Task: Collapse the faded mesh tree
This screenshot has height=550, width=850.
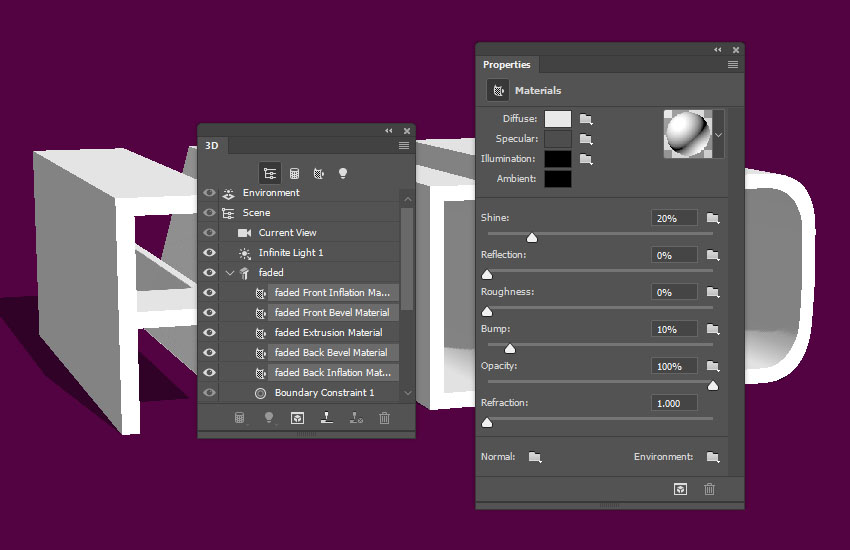Action: click(x=230, y=273)
